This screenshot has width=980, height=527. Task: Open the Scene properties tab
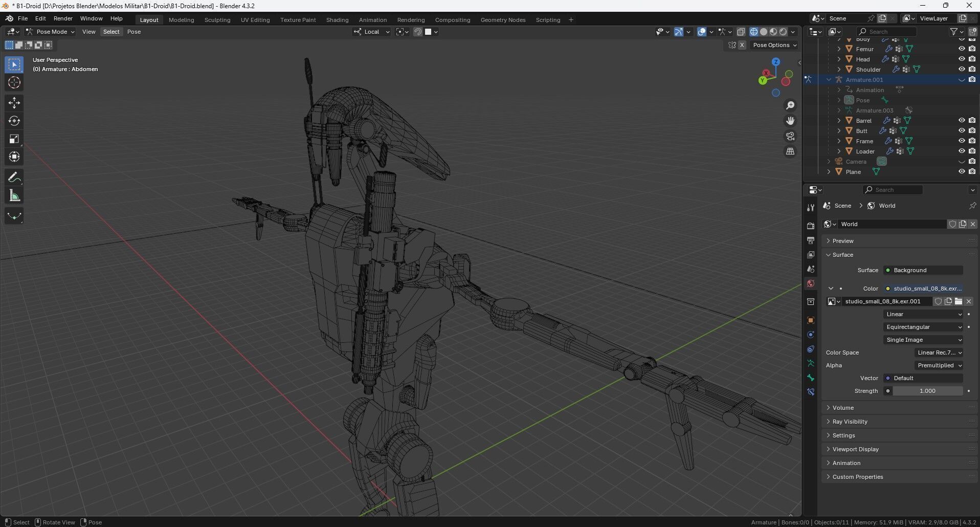point(810,269)
